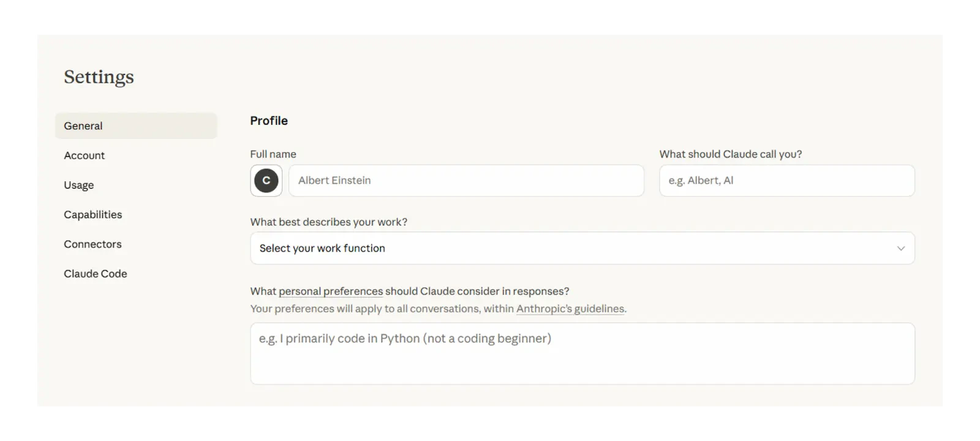Image resolution: width=980 pixels, height=441 pixels.
Task: Click the Python coding preferences placeholder text
Action: pos(405,338)
